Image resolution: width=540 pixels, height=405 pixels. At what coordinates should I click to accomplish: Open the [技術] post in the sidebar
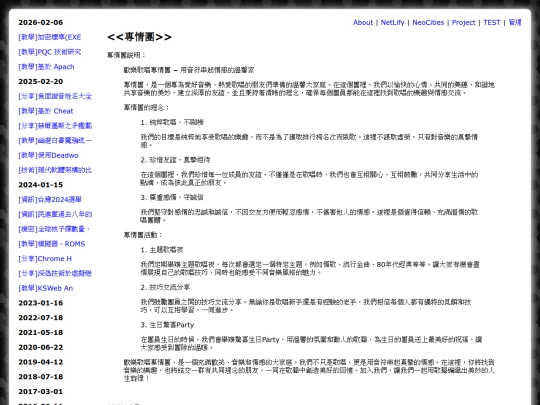55,170
